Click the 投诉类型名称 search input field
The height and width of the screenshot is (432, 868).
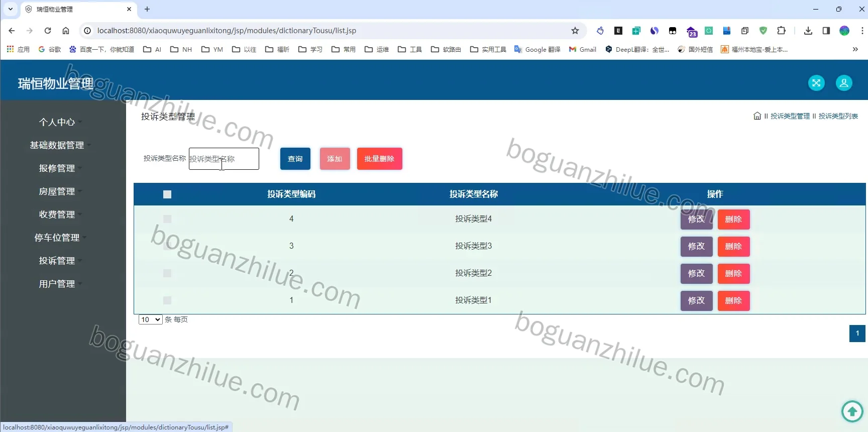224,159
